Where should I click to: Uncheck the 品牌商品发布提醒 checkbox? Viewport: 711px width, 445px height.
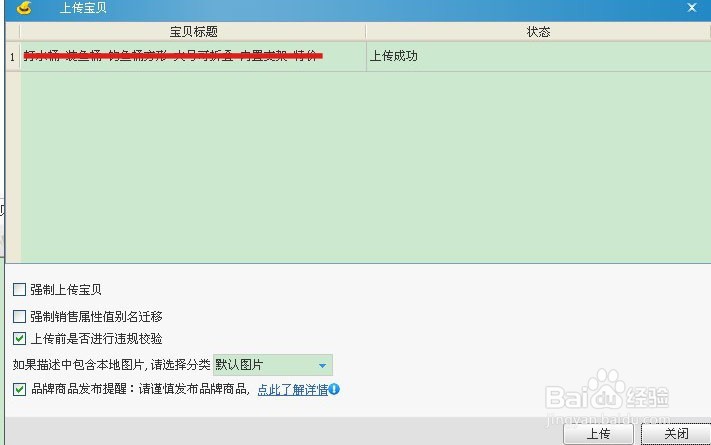click(19, 389)
